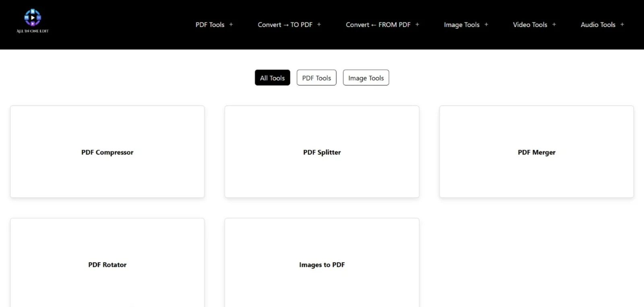Open the PDF Merger card
The image size is (644, 307).
click(x=537, y=152)
